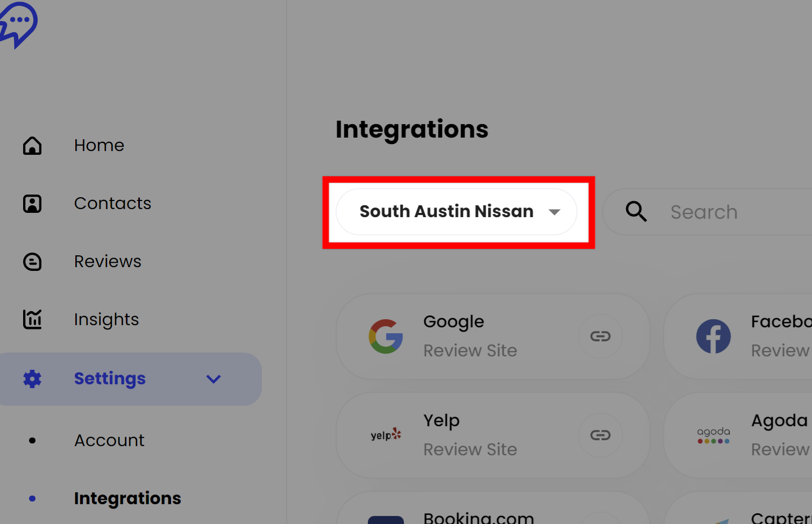Click the link icon on Google card
Viewport: 812px width, 524px height.
600,336
